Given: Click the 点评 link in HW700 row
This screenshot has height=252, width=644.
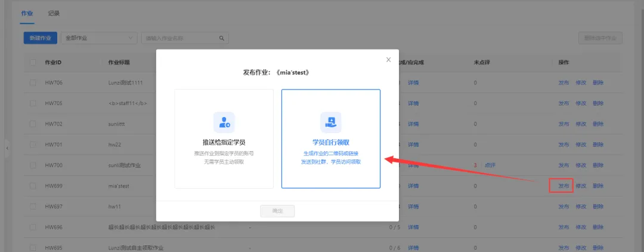Looking at the screenshot, I should pyautogui.click(x=490, y=165).
